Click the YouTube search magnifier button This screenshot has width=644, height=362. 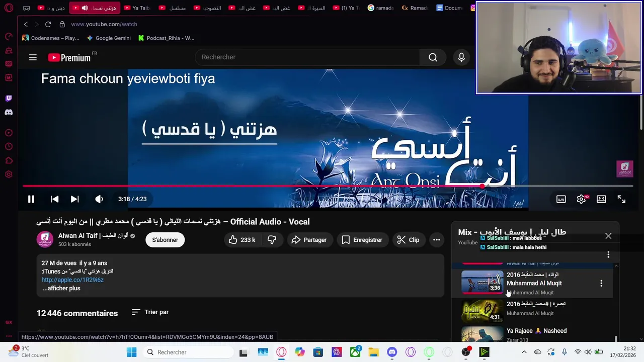click(433, 57)
